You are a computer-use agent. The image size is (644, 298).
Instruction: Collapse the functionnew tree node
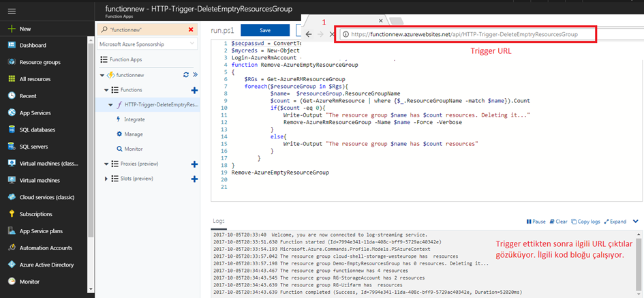point(102,75)
